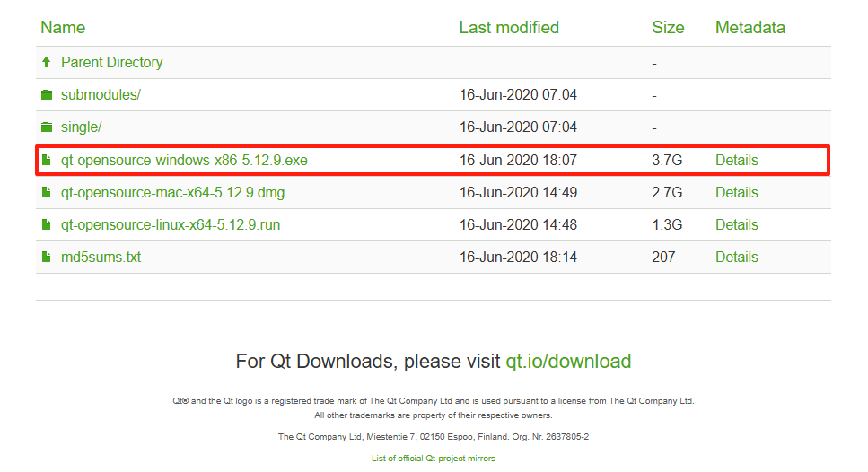Viewport: 868px width, 472px height.
Task: Visit the qt.io/download link
Action: [x=568, y=362]
